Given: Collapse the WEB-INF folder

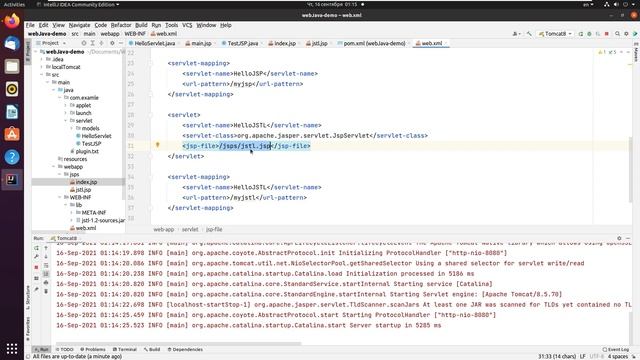Looking at the screenshot, I should pos(60,198).
